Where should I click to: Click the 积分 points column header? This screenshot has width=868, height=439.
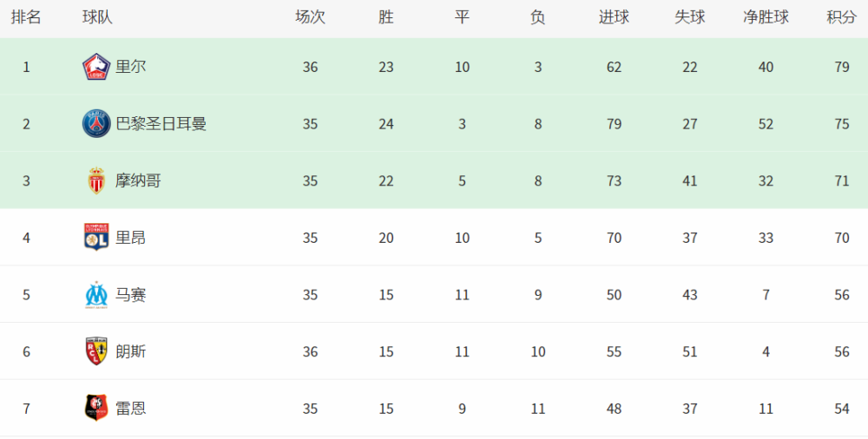pos(841,17)
